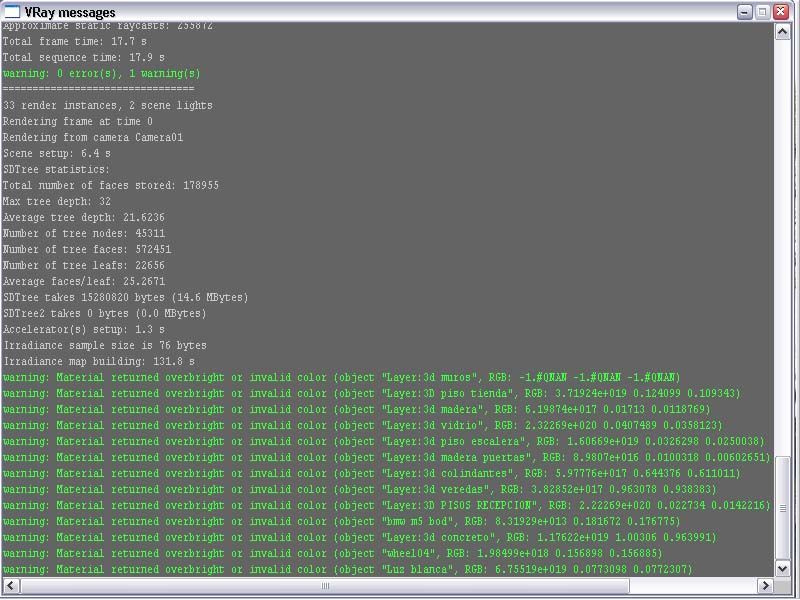The image size is (800, 600).
Task: Click 'Rendering frame at time 0' line
Action: tap(78, 121)
